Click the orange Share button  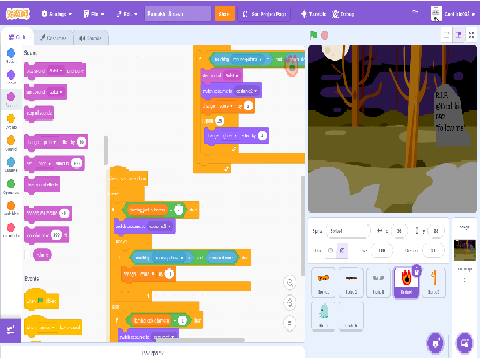pyautogui.click(x=224, y=14)
